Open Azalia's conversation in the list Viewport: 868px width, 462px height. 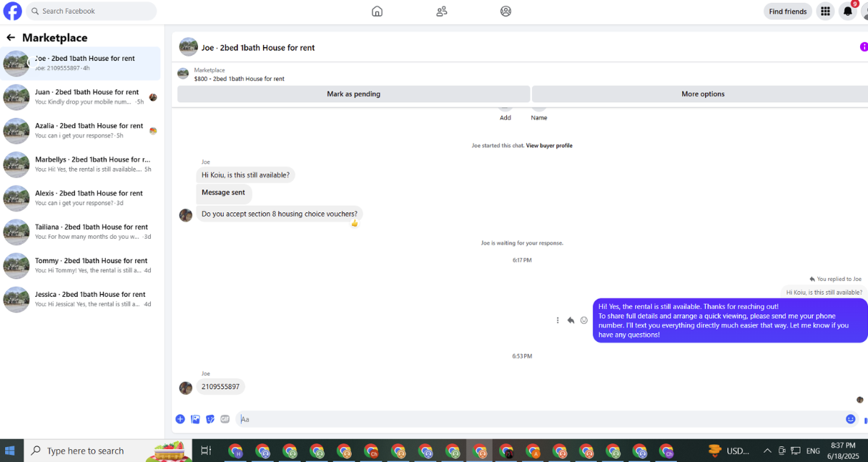point(81,130)
